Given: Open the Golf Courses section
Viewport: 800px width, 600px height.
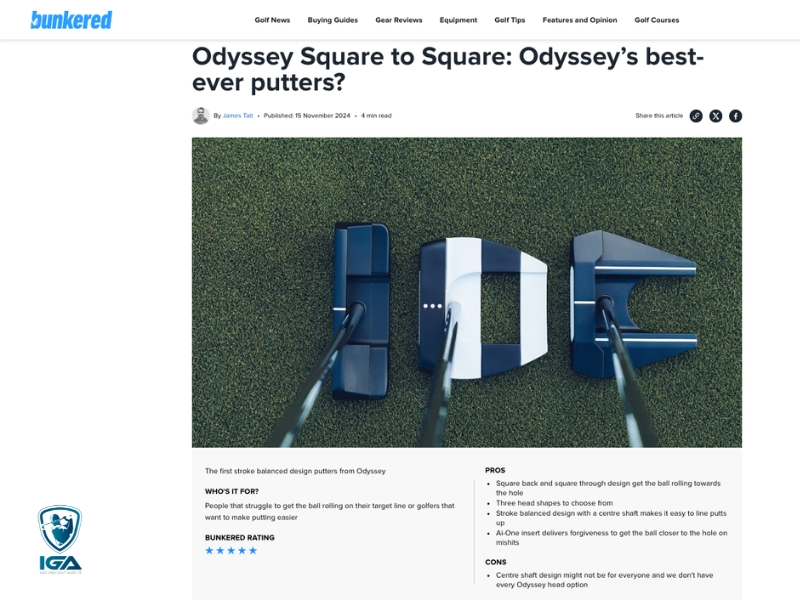Looking at the screenshot, I should point(657,20).
